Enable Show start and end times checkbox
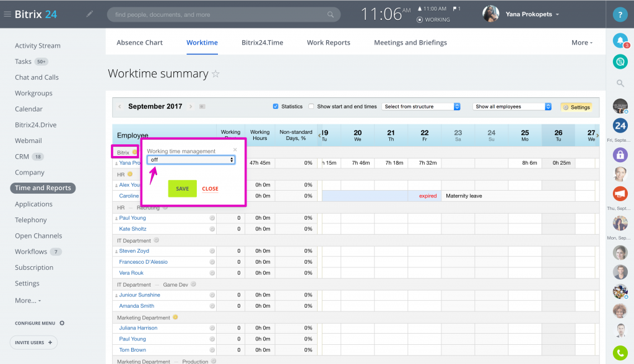The height and width of the screenshot is (364, 634). (311, 106)
